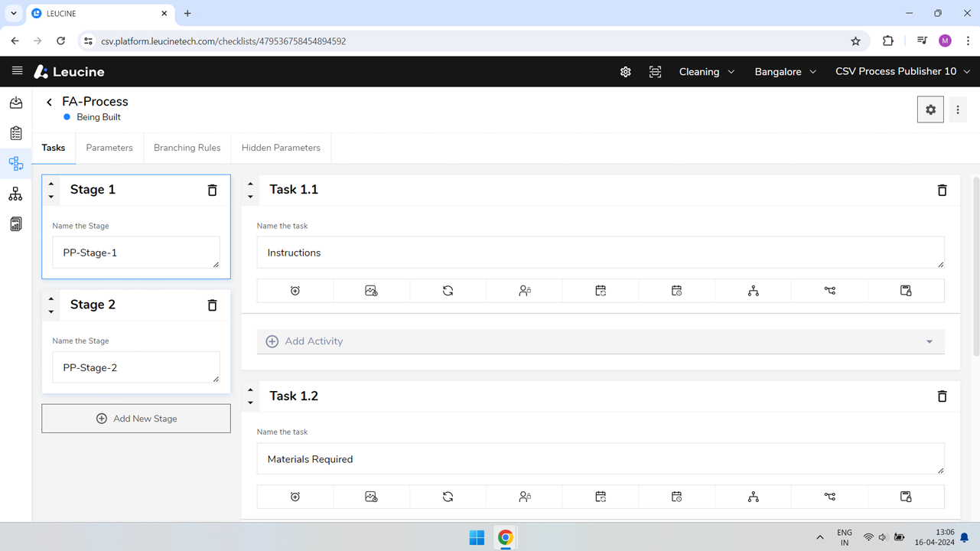Expand the Add Activity dropdown
Image resolution: width=980 pixels, height=551 pixels.
click(601, 341)
